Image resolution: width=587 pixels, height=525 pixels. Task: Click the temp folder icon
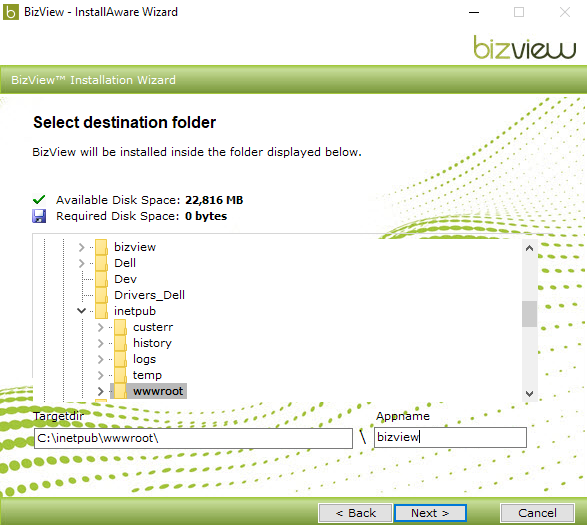coord(120,375)
